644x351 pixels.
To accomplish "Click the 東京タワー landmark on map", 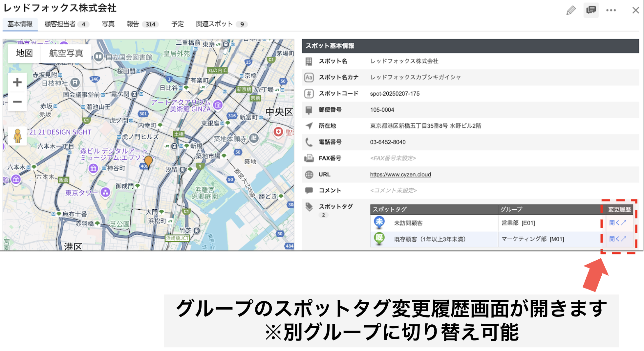I will [x=105, y=192].
